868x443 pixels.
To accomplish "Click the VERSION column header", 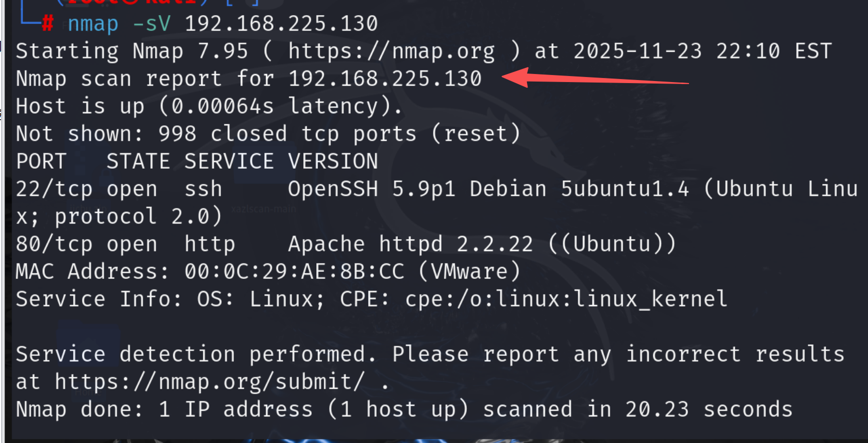I will click(333, 162).
